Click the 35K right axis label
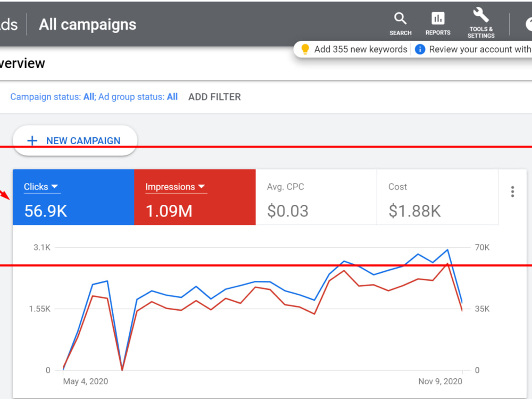Viewport: 532px width, 399px height. (x=482, y=309)
